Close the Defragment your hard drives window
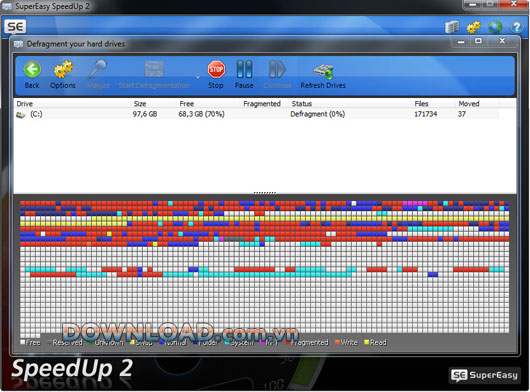Image resolution: width=530 pixels, height=392 pixels. (502, 41)
